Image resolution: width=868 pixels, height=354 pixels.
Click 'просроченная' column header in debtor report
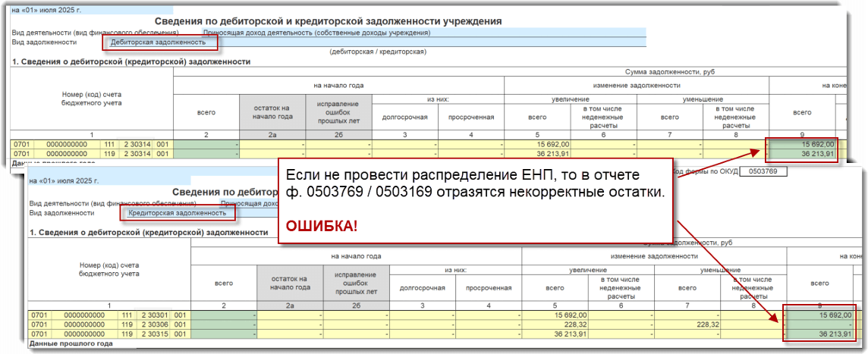(471, 117)
